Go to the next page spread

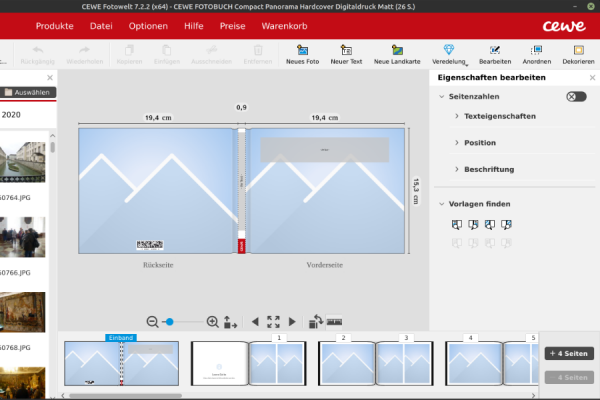(292, 322)
